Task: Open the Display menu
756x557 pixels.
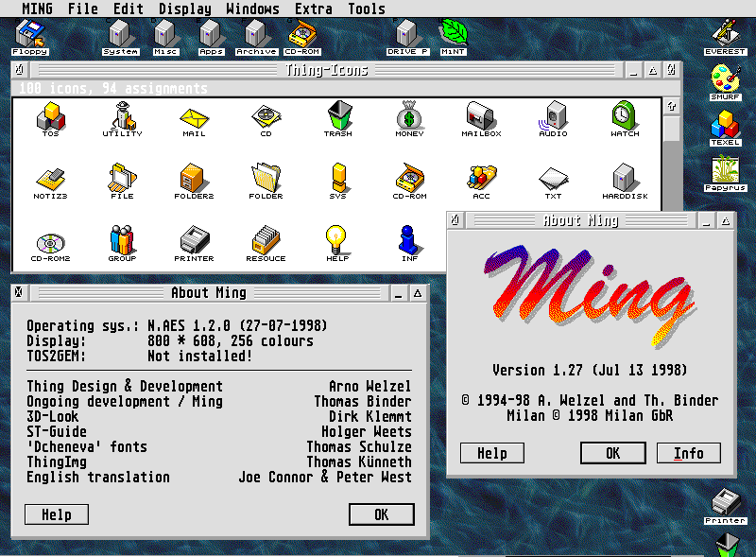Action: coord(184,9)
